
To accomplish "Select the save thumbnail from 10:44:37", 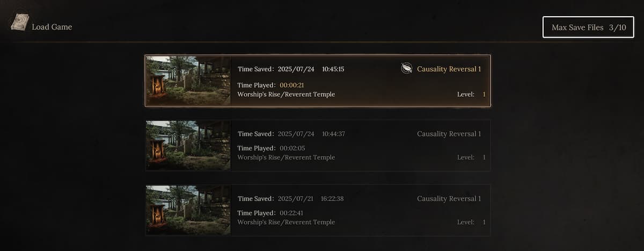I will point(188,145).
